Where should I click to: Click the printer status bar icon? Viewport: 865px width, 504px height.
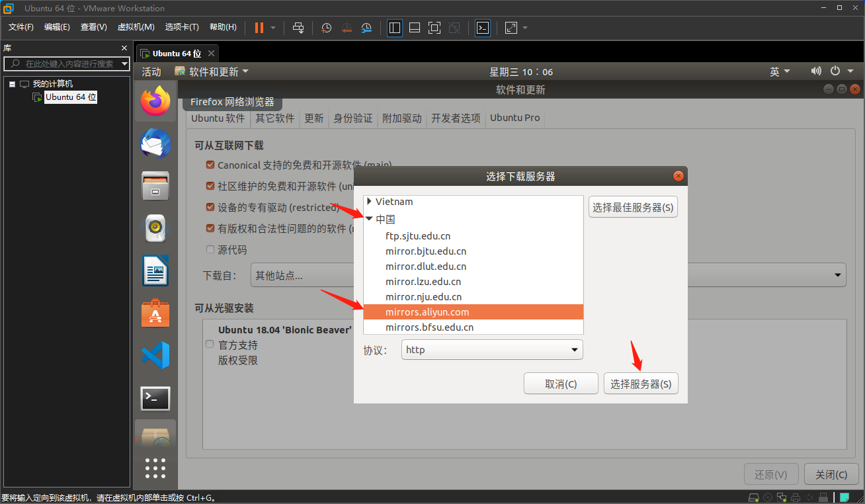pyautogui.click(x=796, y=497)
